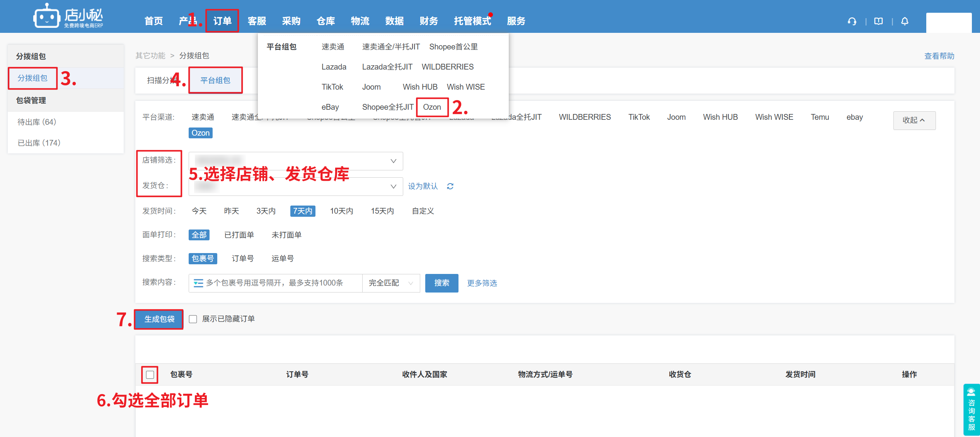The width and height of the screenshot is (980, 437).
Task: Open the notification bell icon
Action: click(x=905, y=21)
